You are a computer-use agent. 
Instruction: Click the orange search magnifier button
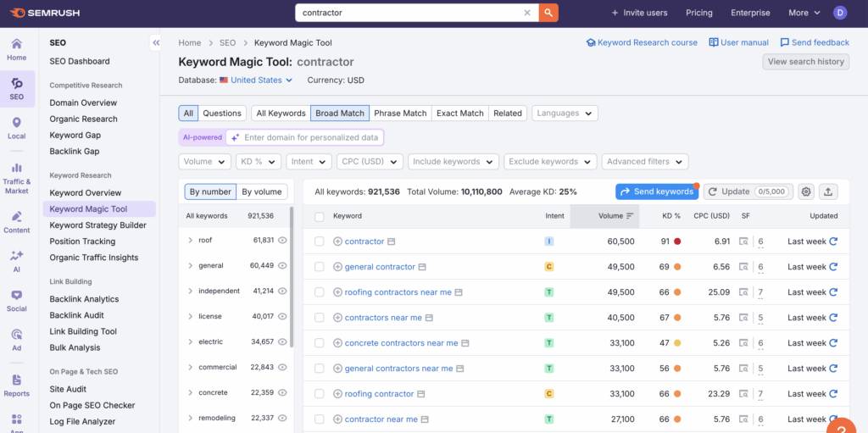point(548,13)
